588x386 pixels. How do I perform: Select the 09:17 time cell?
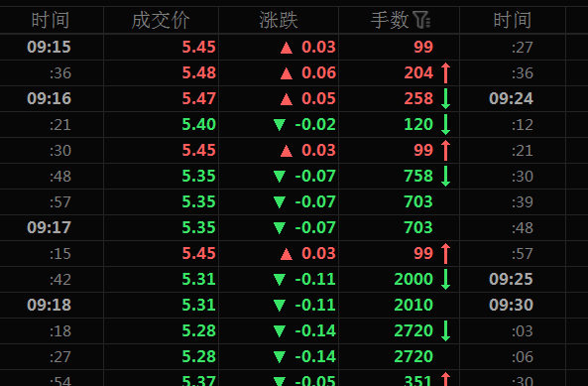[50, 227]
